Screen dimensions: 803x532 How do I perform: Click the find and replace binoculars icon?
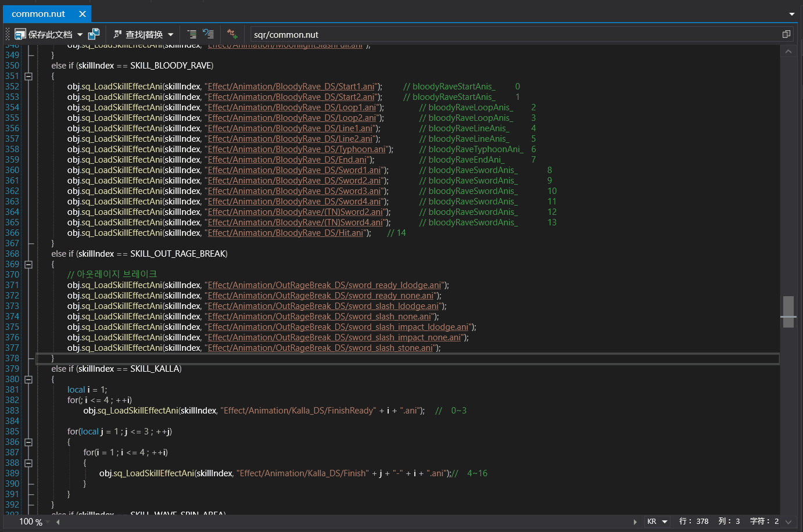point(118,34)
